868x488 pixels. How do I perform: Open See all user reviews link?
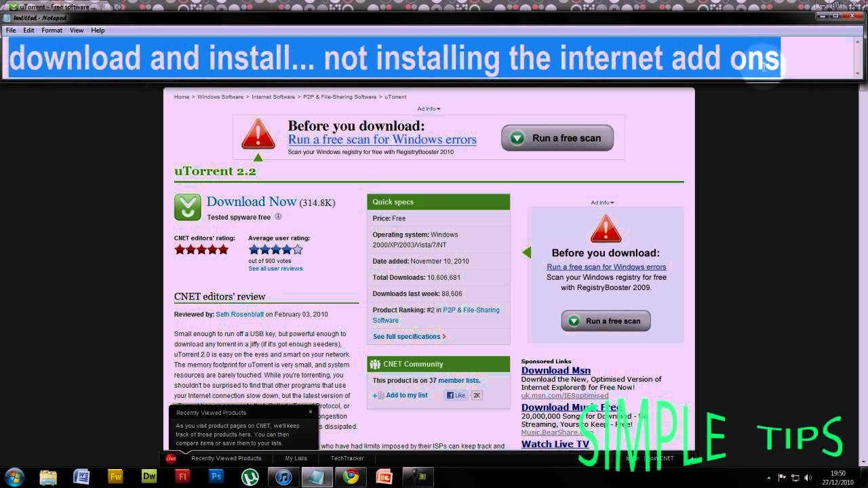pos(275,268)
